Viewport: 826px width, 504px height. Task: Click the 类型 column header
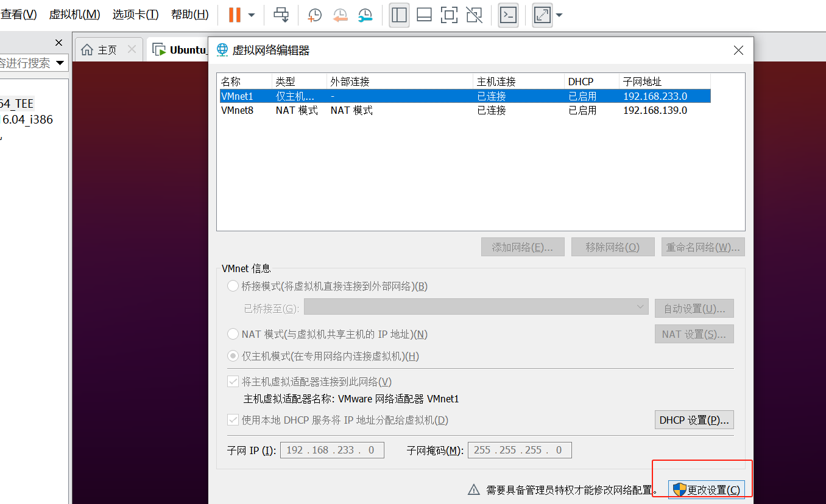pyautogui.click(x=299, y=82)
